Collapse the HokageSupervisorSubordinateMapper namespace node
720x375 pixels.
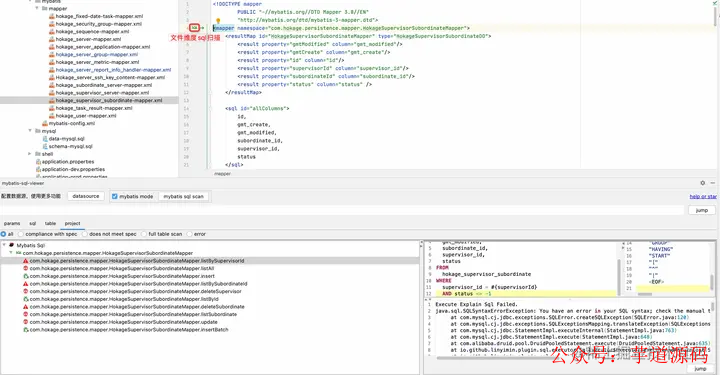(x=11, y=253)
